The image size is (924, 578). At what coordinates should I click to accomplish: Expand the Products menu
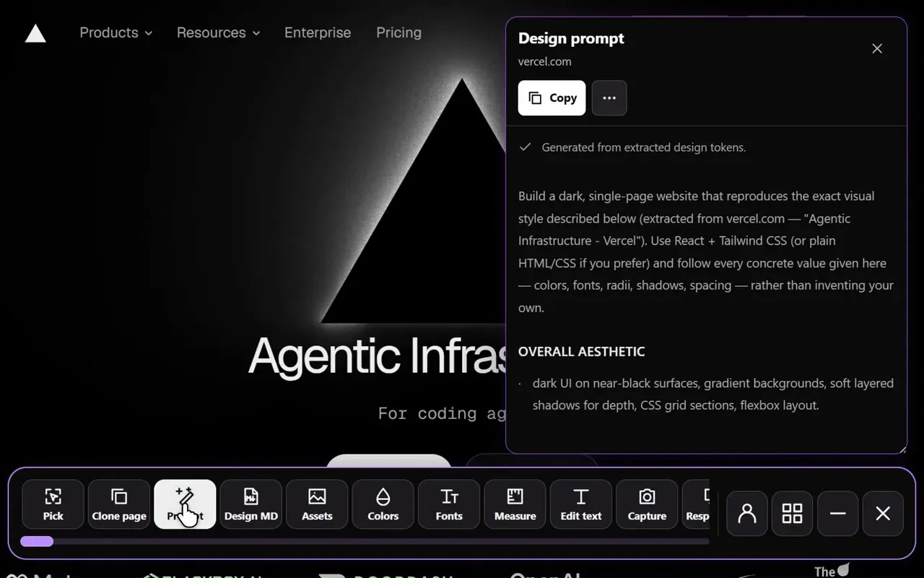point(115,33)
